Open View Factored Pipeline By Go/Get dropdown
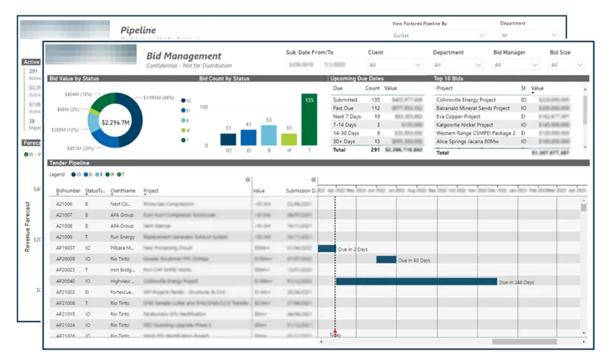Image resolution: width=611 pixels, height=364 pixels. coord(439,35)
